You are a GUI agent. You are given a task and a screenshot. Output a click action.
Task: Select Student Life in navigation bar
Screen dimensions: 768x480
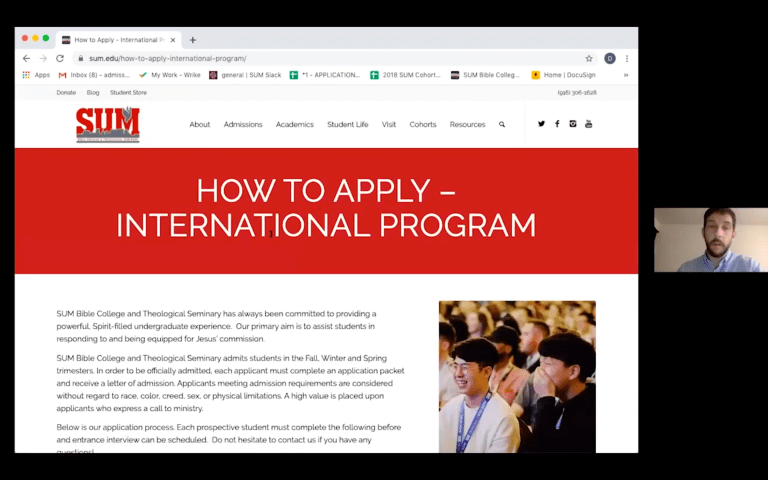[348, 125]
